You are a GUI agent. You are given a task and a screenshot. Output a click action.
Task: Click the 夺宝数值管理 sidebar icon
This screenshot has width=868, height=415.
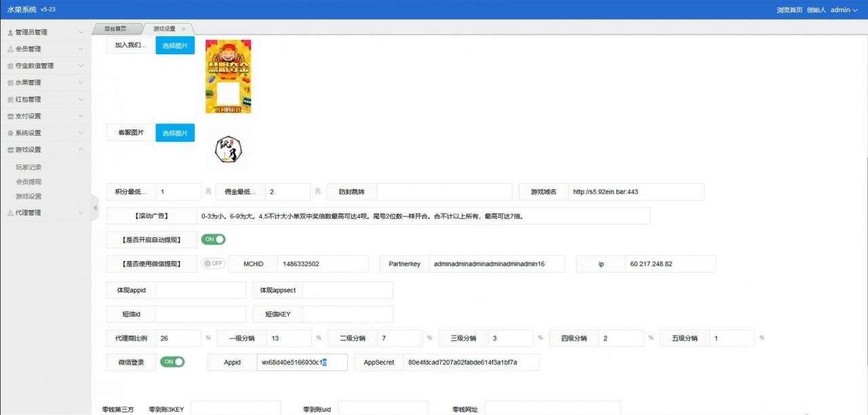(10, 66)
